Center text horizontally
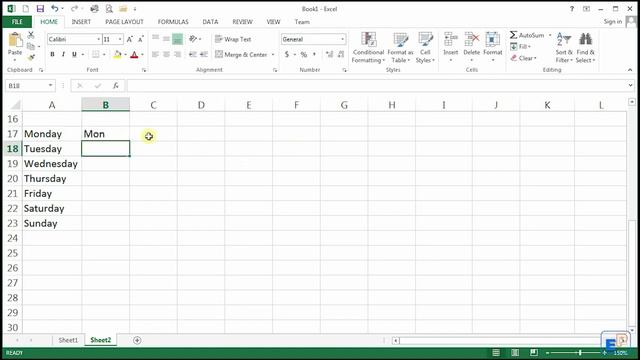This screenshot has width=640, height=360. (x=166, y=54)
